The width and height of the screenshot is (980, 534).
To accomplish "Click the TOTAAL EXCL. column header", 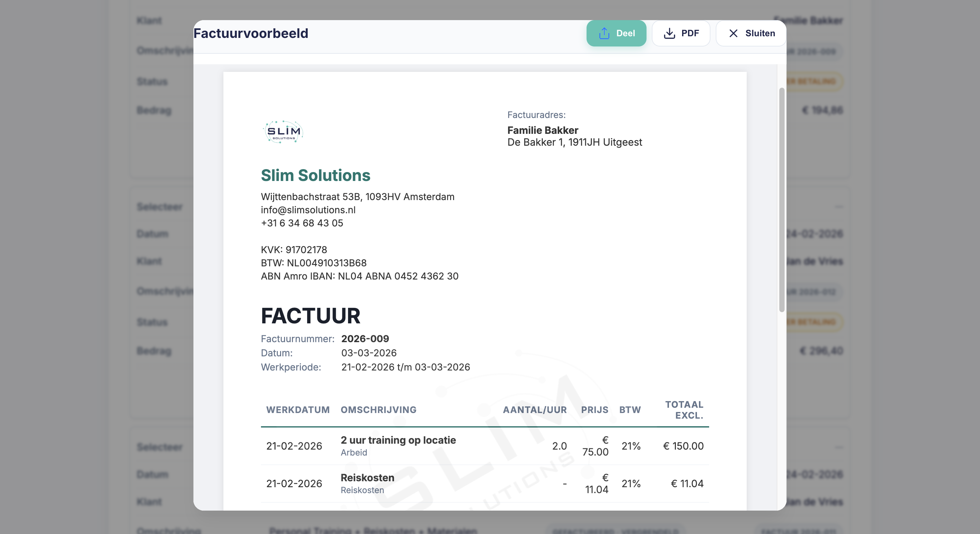I will pos(684,409).
